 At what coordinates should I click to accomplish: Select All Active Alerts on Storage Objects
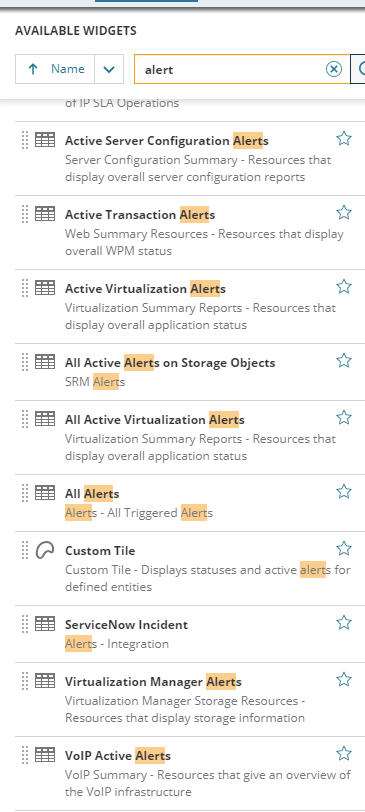click(x=170, y=362)
